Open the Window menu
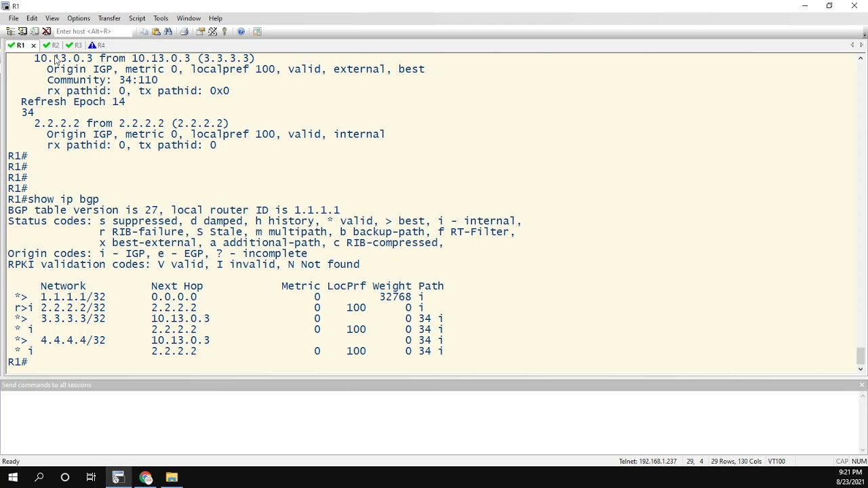The height and width of the screenshot is (488, 868). point(189,18)
